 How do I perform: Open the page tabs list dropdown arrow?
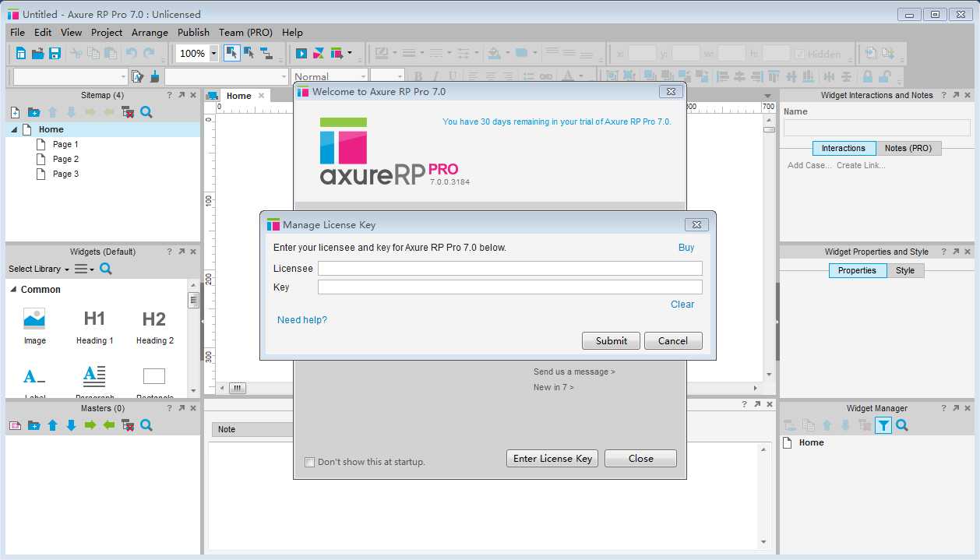pos(767,96)
